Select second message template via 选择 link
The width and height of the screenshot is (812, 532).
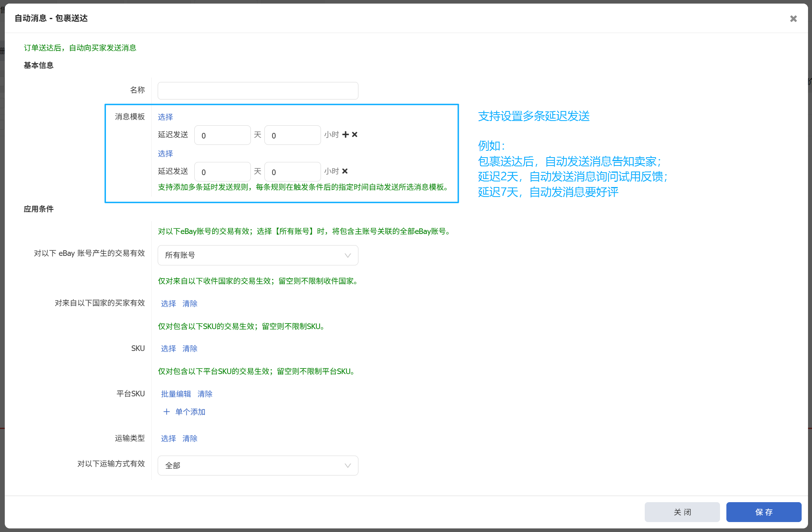(x=165, y=154)
